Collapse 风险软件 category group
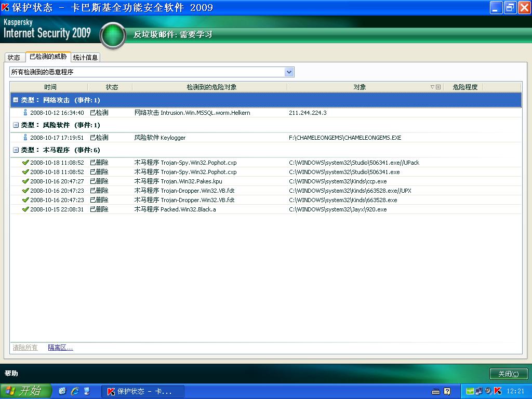Image resolution: width=532 pixels, height=399 pixels. point(16,125)
